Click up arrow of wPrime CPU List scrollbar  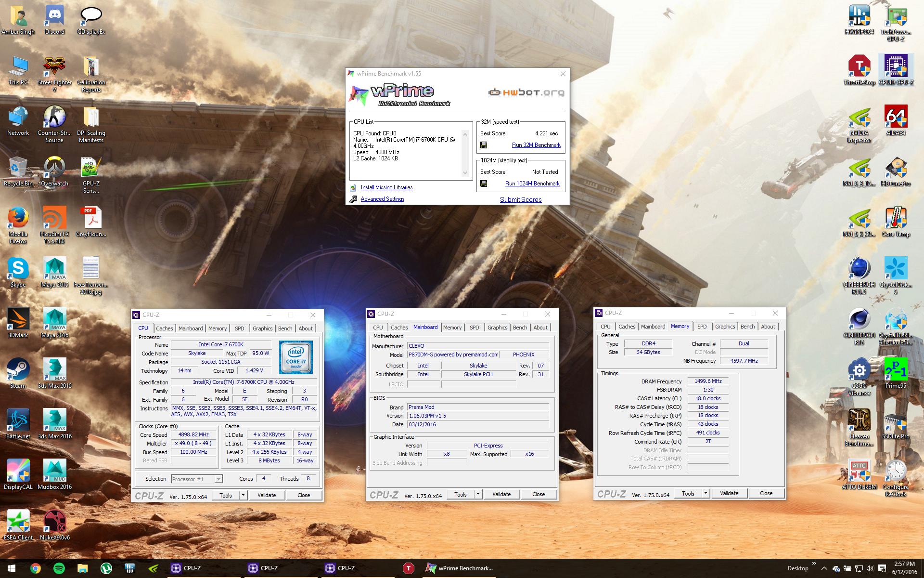click(465, 134)
